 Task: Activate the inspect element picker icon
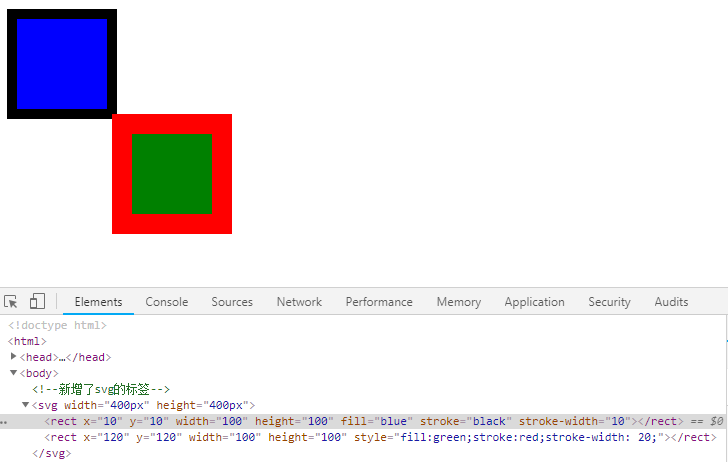tap(11, 302)
